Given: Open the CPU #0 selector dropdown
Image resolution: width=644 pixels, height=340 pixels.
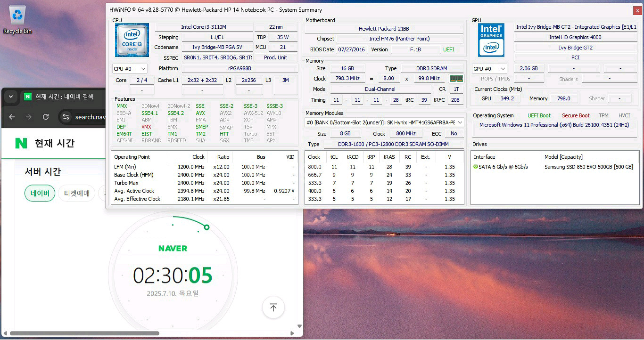Looking at the screenshot, I should (x=130, y=69).
